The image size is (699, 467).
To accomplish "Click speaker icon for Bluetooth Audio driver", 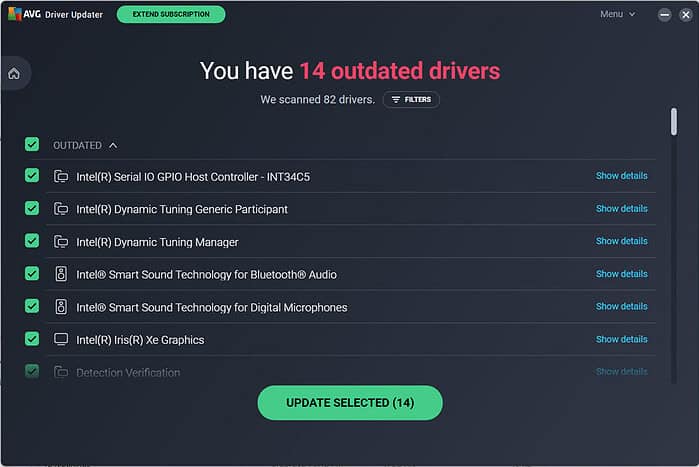I will 61,274.
